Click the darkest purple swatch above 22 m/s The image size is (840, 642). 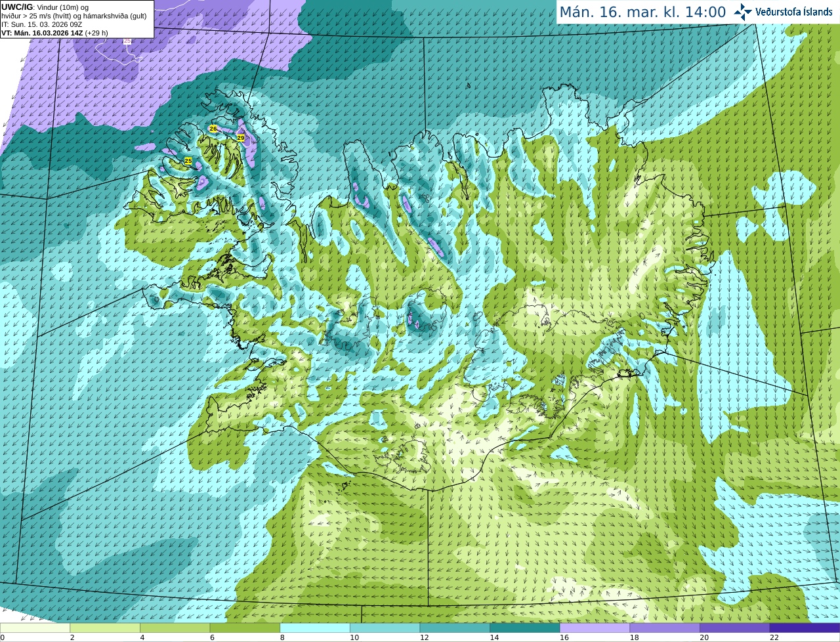pos(805,628)
